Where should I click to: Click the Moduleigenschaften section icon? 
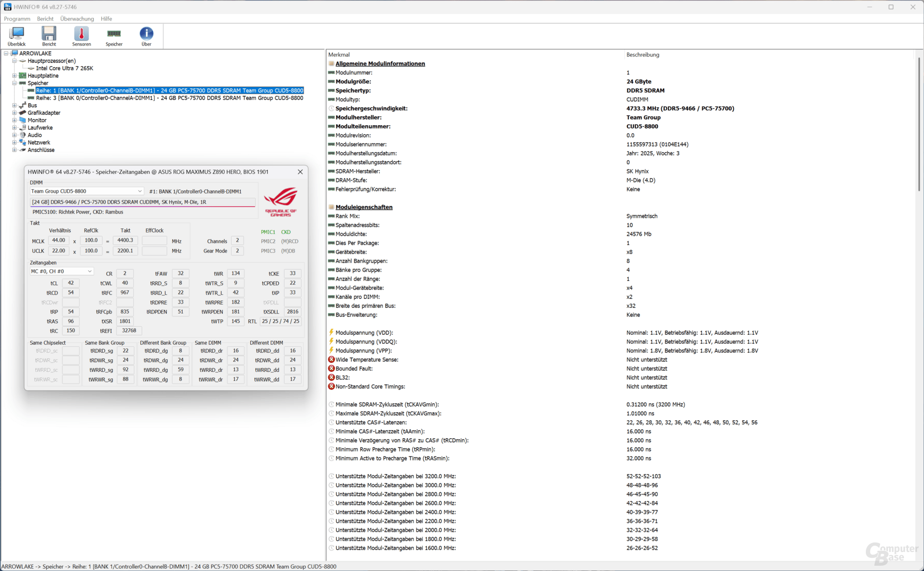331,207
